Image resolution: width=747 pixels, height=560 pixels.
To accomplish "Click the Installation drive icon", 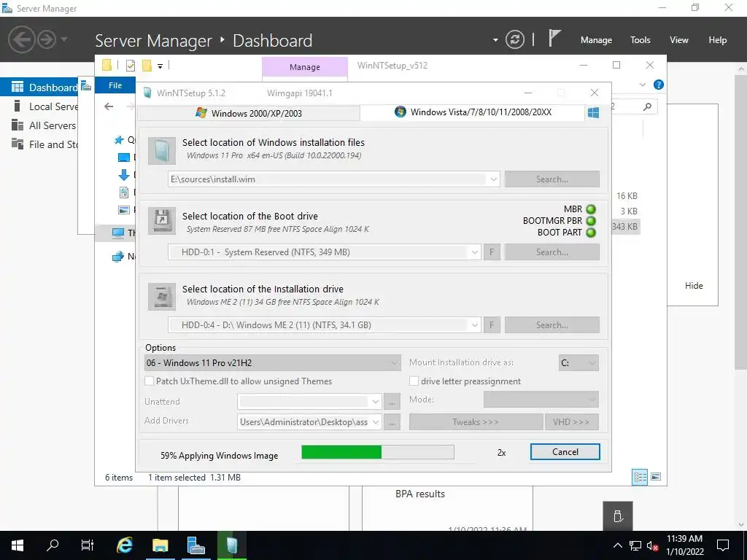I will [x=162, y=297].
